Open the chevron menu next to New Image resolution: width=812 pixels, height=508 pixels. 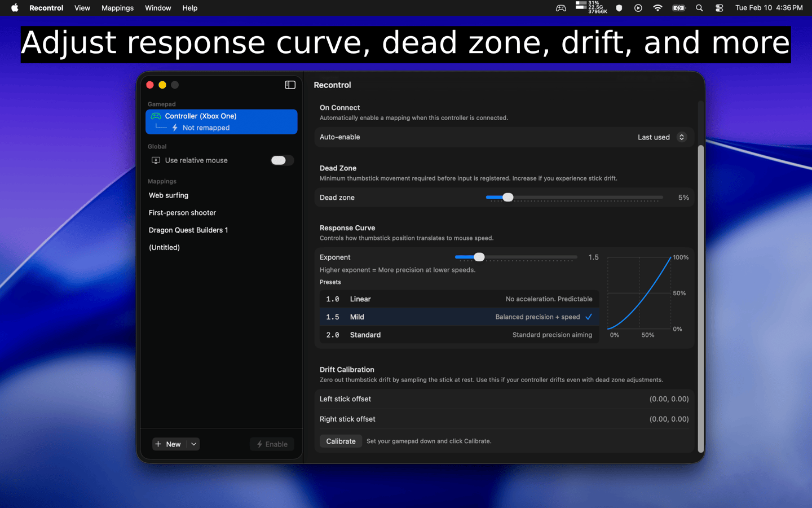tap(193, 444)
